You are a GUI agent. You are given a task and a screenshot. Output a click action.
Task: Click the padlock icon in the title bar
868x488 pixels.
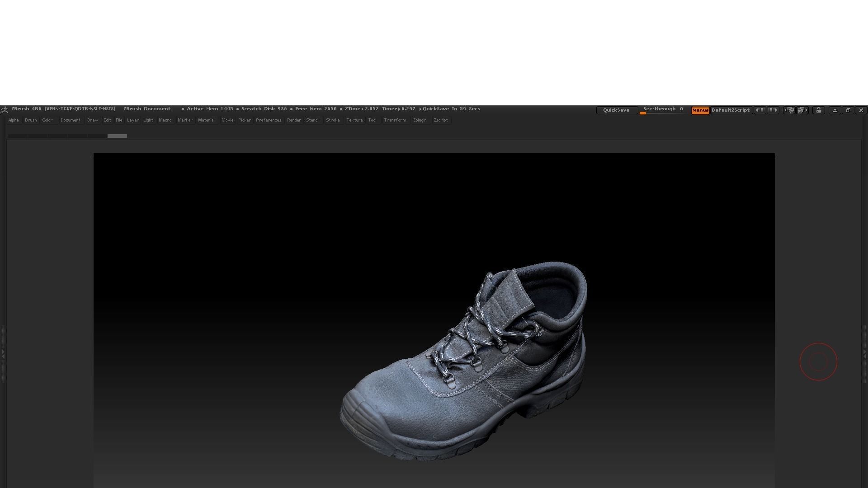819,110
